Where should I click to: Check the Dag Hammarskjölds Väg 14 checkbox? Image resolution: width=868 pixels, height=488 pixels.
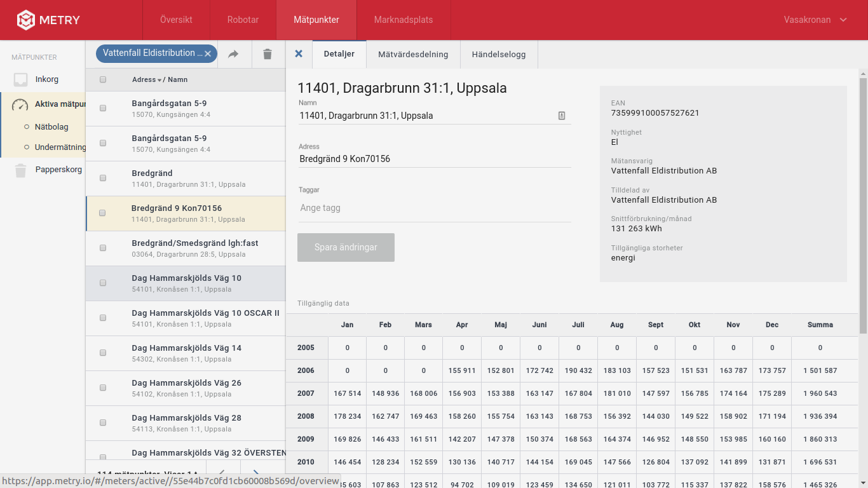[x=103, y=353]
